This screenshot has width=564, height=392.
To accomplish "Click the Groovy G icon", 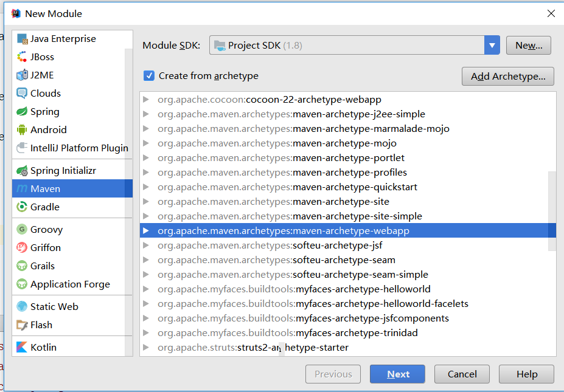I will pos(22,229).
